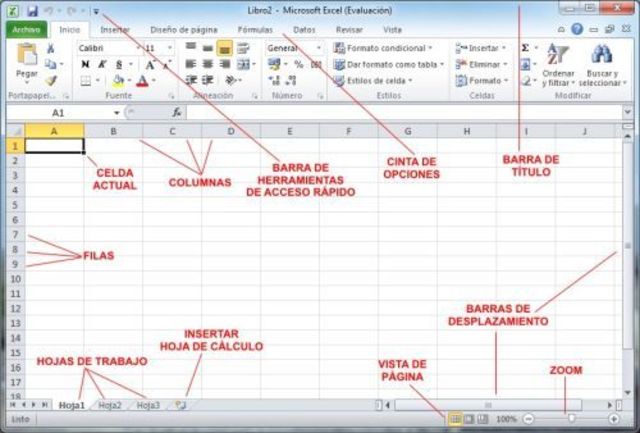Image resolution: width=640 pixels, height=433 pixels.
Task: Click the 100% zoom level
Action: (x=506, y=419)
